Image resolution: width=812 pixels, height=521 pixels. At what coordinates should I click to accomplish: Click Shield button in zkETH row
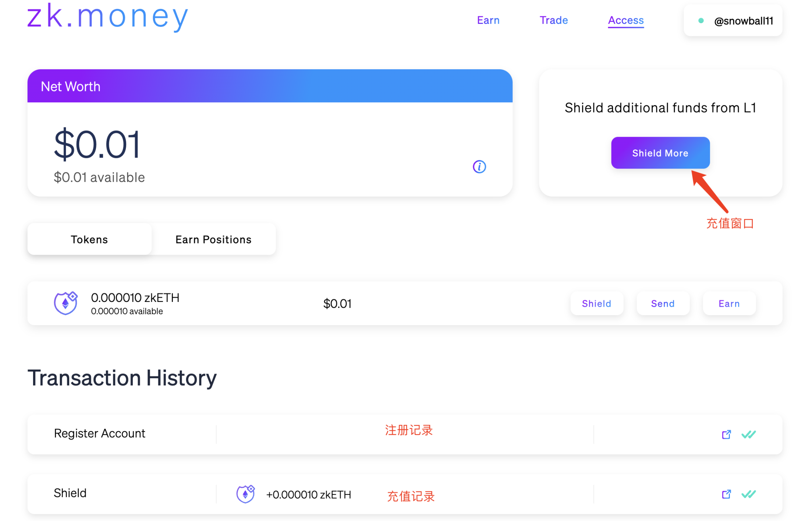pyautogui.click(x=596, y=303)
